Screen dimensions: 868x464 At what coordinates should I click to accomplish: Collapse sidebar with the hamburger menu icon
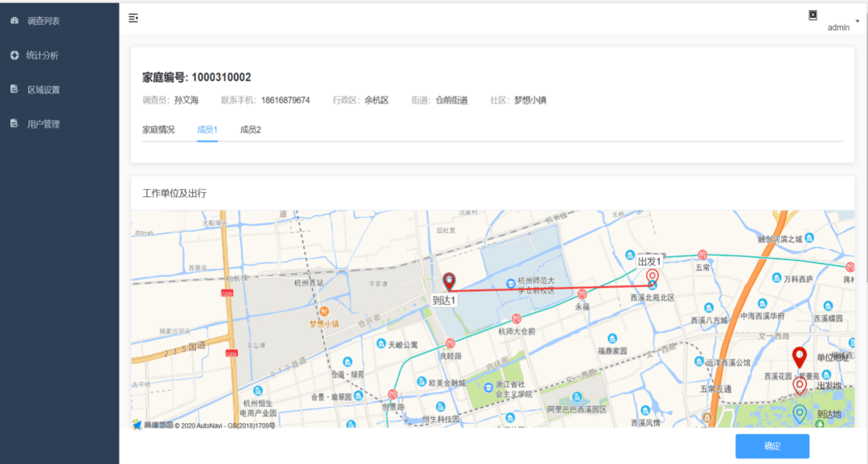pos(133,18)
